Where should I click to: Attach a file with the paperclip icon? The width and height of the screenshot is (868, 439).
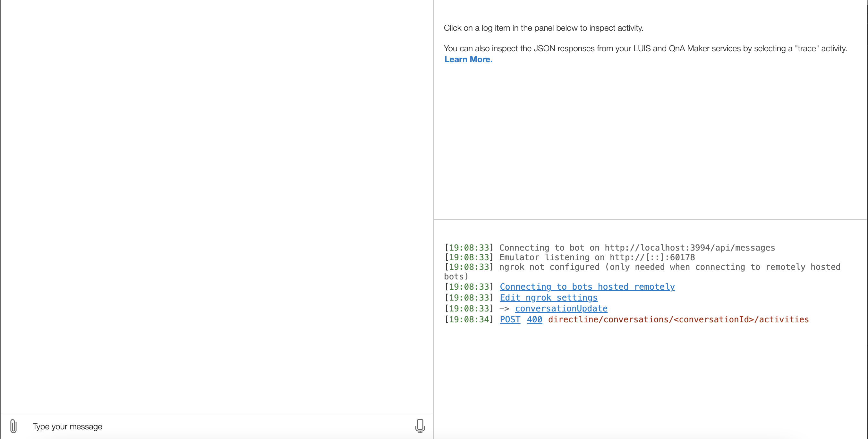tap(13, 426)
